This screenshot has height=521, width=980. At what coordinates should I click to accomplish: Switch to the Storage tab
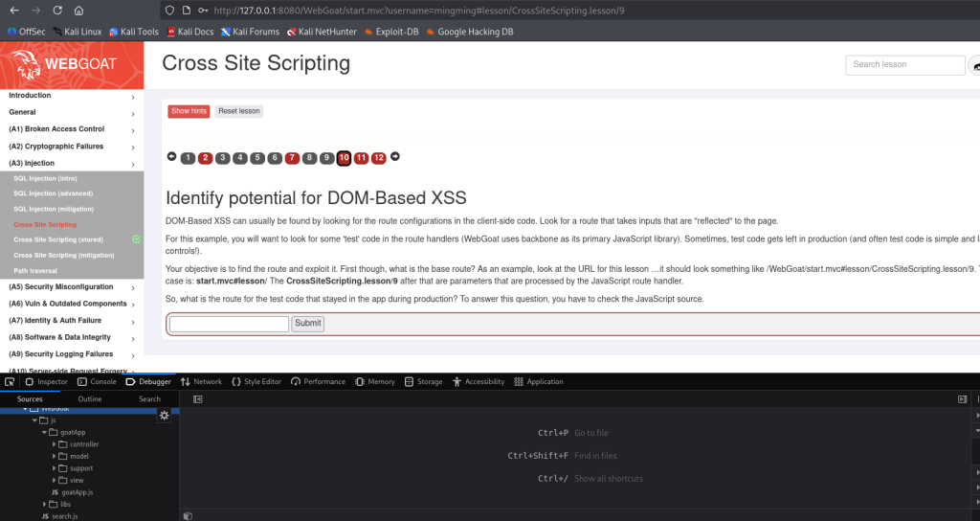(x=423, y=381)
